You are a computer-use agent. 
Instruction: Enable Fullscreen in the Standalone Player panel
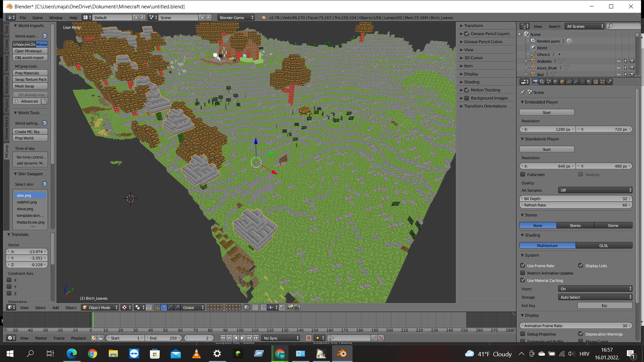523,174
